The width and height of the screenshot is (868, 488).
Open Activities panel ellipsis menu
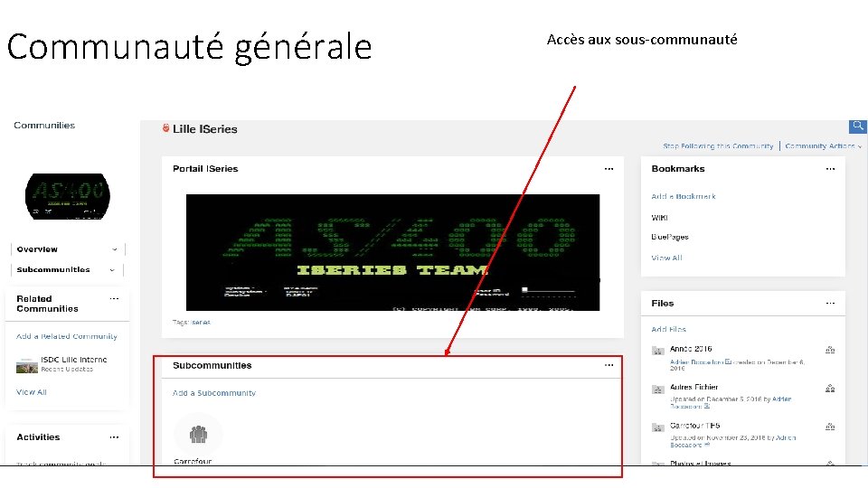(x=114, y=437)
